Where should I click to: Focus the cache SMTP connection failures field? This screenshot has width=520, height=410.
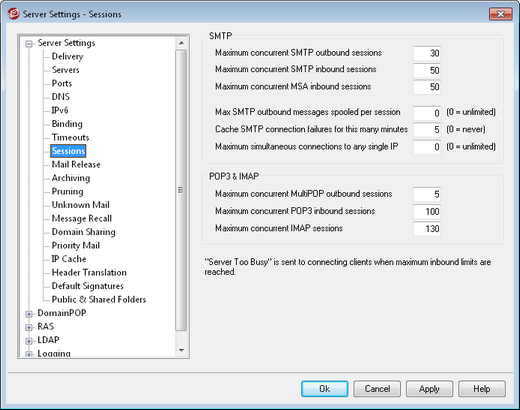coord(427,130)
